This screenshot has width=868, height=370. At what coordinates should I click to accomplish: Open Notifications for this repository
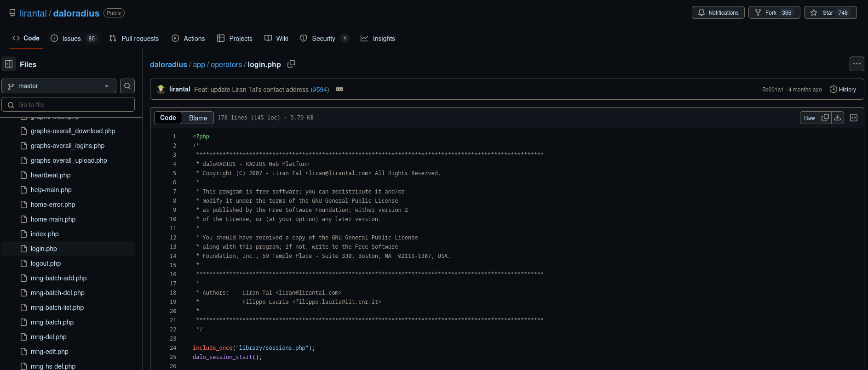tap(718, 12)
